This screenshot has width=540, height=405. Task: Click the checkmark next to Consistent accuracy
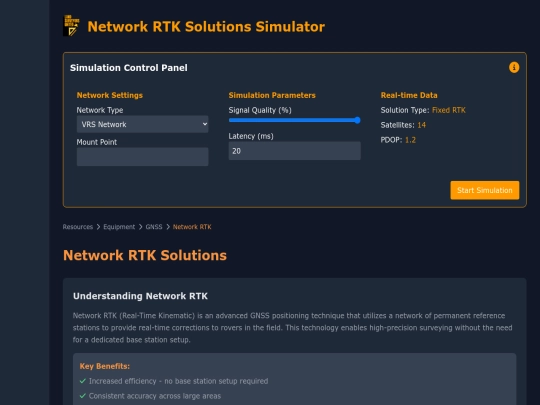coord(83,396)
